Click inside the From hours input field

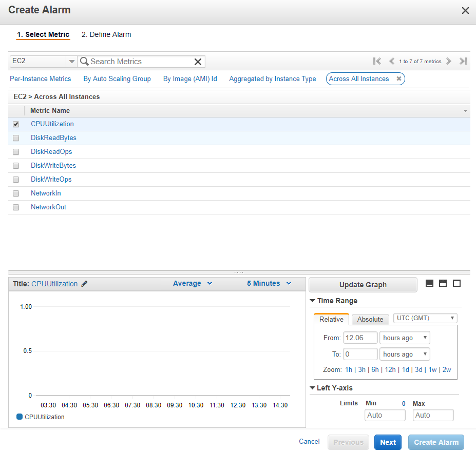[x=360, y=338]
